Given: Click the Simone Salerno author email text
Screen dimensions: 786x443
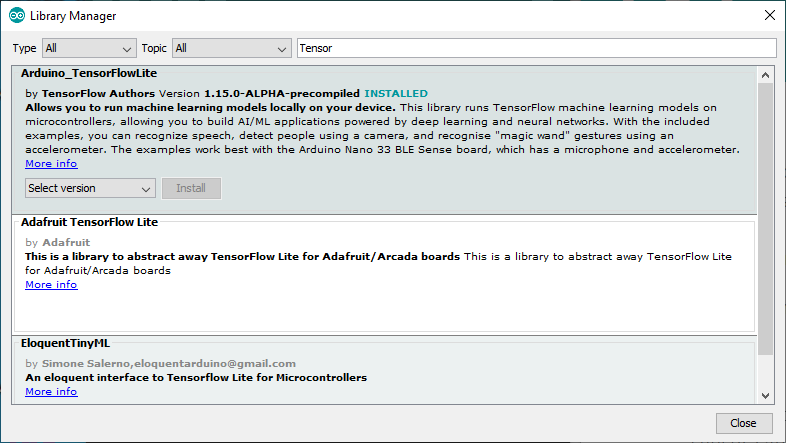Looking at the screenshot, I should point(168,364).
